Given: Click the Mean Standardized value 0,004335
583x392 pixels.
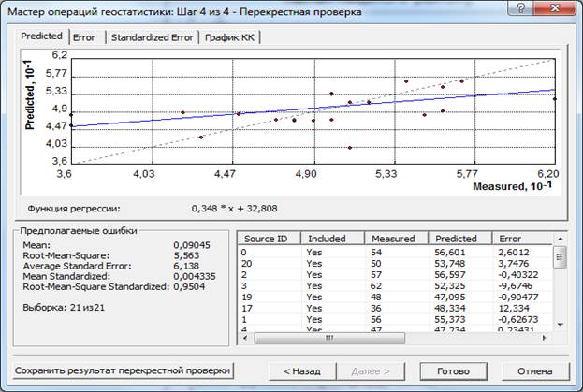Looking at the screenshot, I should point(195,276).
